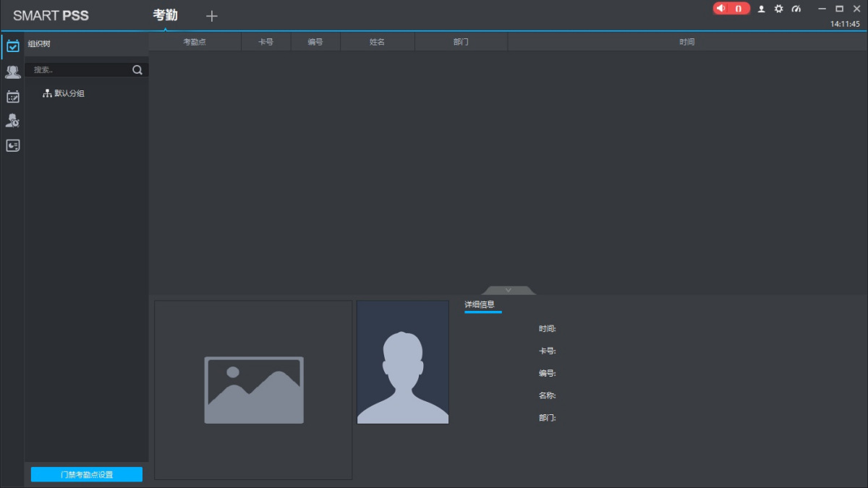Open the settings gear icon
This screenshot has width=868, height=488.
pos(779,9)
